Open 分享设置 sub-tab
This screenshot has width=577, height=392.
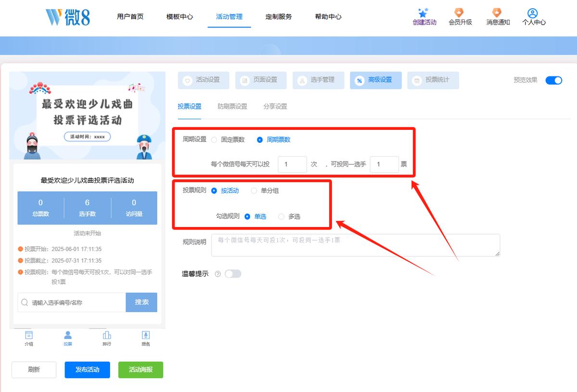pos(275,106)
